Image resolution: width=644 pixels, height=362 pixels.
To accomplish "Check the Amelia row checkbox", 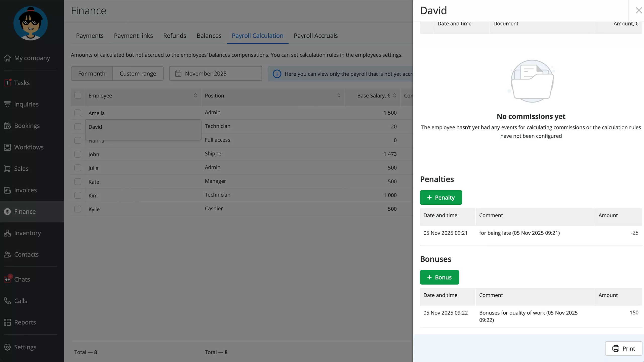I will tap(78, 113).
